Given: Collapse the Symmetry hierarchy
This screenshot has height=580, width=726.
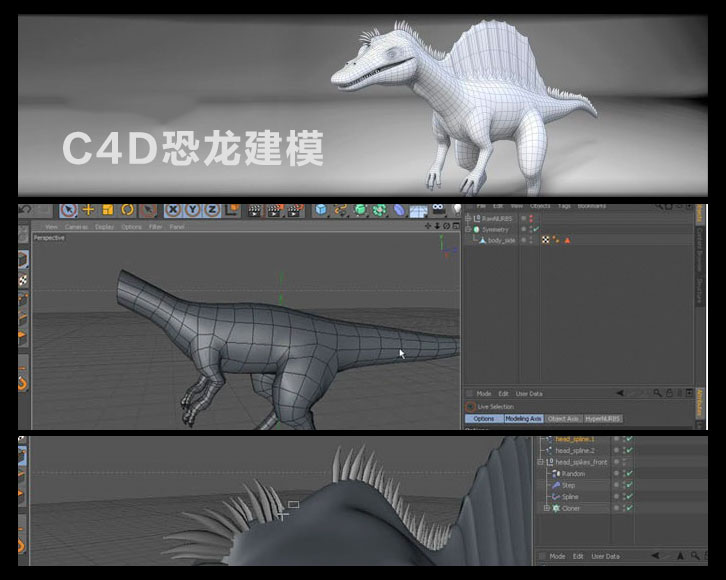Looking at the screenshot, I should pos(468,229).
